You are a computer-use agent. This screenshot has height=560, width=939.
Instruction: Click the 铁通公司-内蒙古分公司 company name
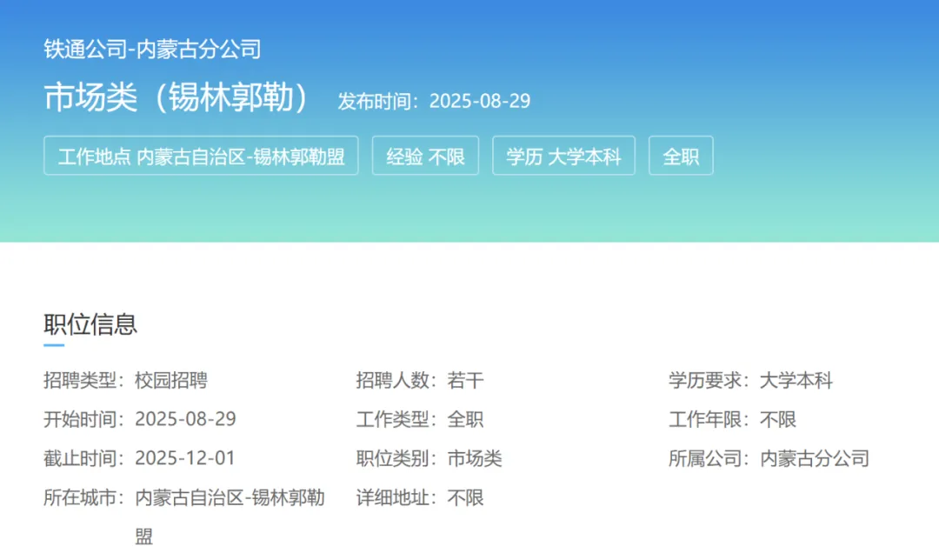pos(152,49)
